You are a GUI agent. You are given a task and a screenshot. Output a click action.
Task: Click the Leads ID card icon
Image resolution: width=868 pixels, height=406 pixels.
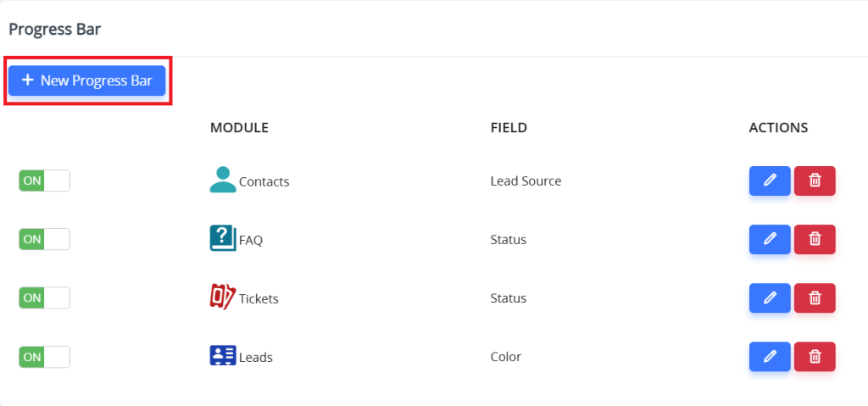tap(223, 356)
